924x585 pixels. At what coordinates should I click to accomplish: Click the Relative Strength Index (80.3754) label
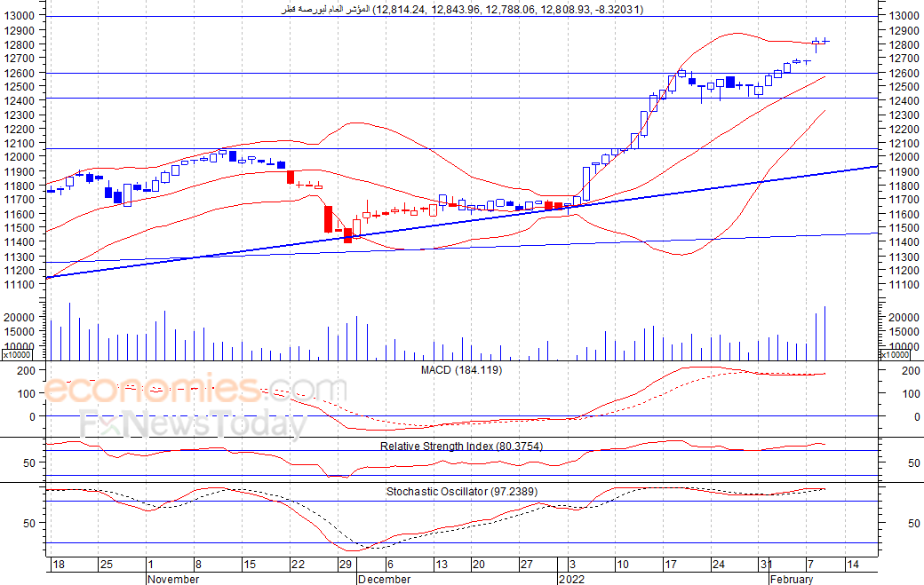461,447
